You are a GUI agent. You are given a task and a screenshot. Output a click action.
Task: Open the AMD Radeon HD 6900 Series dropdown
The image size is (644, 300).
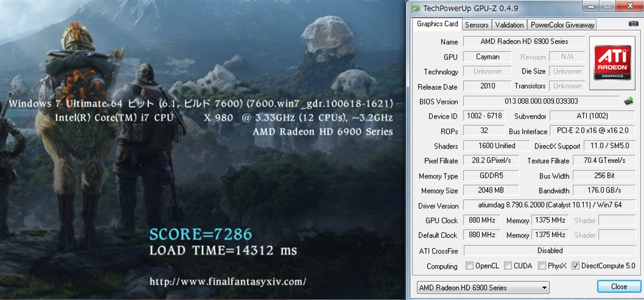tap(483, 287)
